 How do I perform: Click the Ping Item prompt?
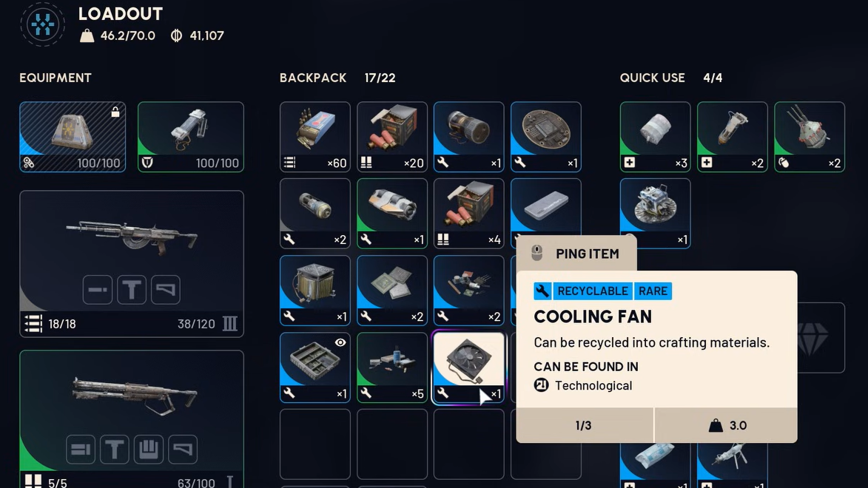pos(577,254)
